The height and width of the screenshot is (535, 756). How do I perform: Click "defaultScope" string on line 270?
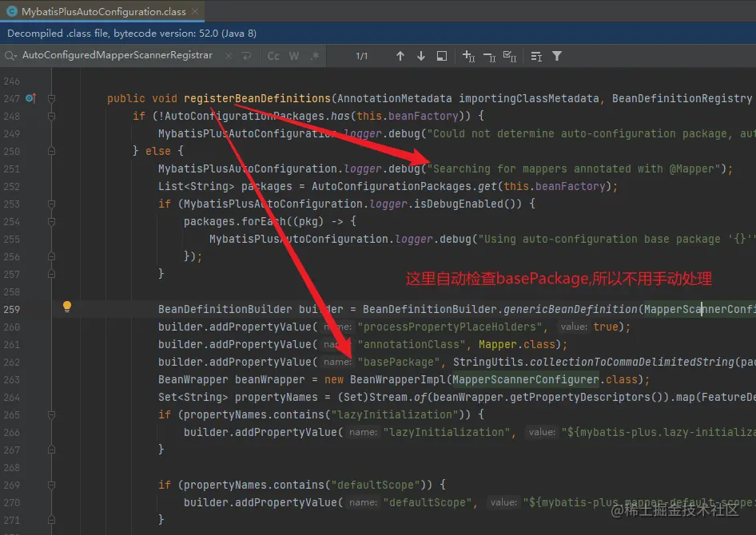coord(428,502)
